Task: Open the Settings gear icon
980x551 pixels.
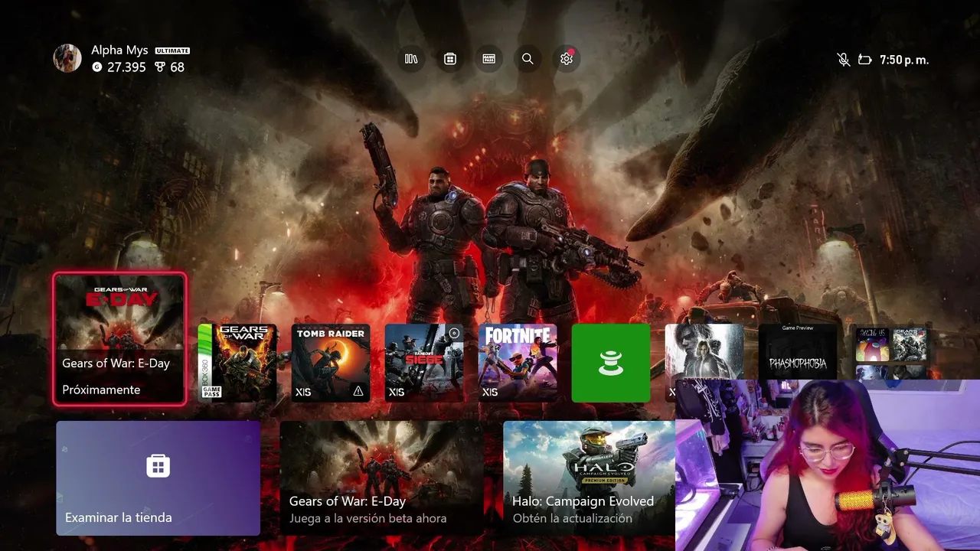Action: coord(567,59)
